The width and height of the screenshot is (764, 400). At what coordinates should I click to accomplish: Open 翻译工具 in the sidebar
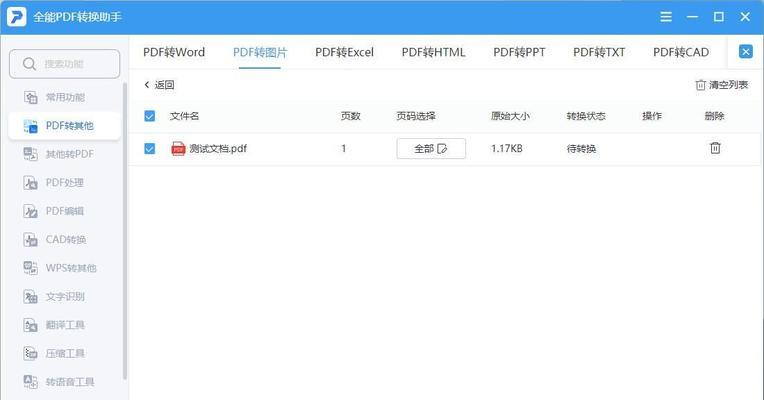pyautogui.click(x=64, y=325)
